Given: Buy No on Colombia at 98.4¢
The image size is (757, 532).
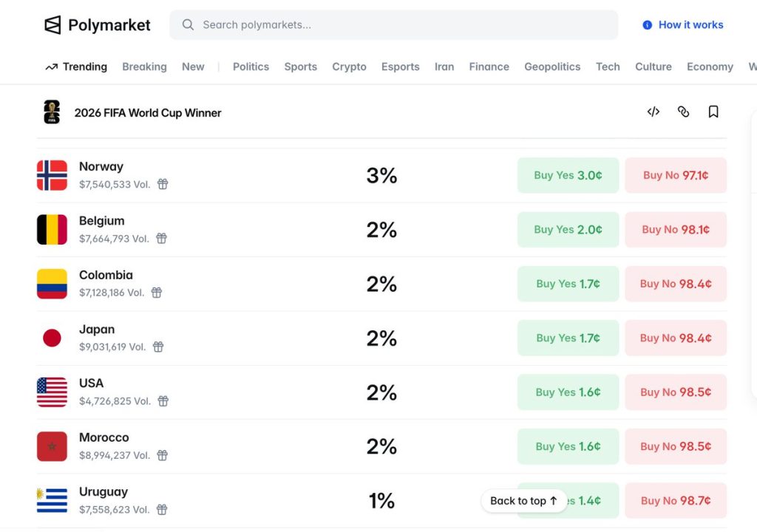Looking at the screenshot, I should tap(676, 284).
